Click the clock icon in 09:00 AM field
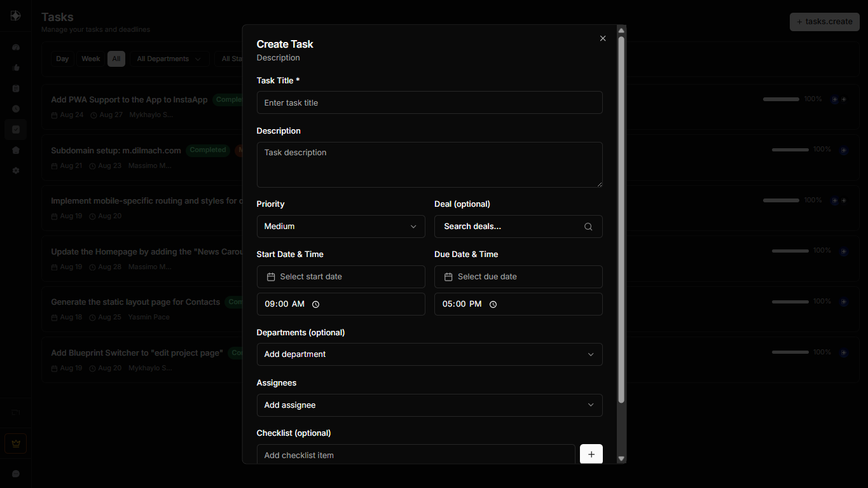 tap(316, 304)
